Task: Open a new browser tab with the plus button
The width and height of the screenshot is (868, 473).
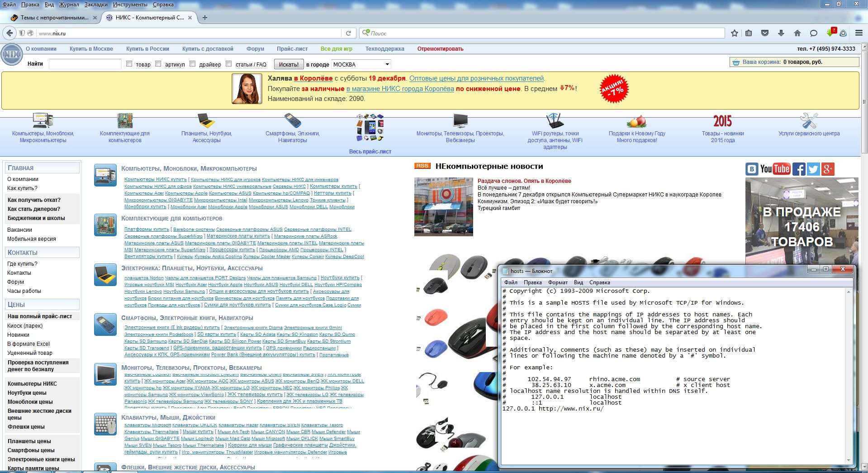Action: [205, 18]
